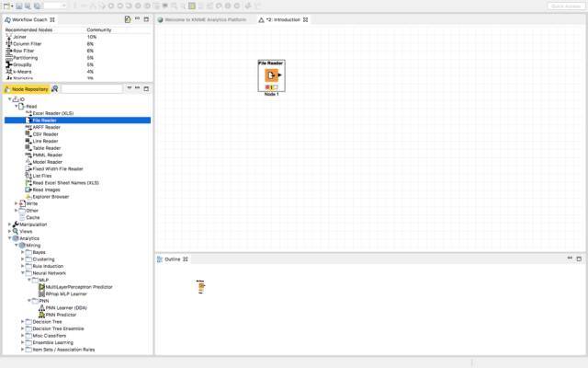Click the RProp MLP Learner icon
This screenshot has width=588, height=368.
(x=41, y=294)
